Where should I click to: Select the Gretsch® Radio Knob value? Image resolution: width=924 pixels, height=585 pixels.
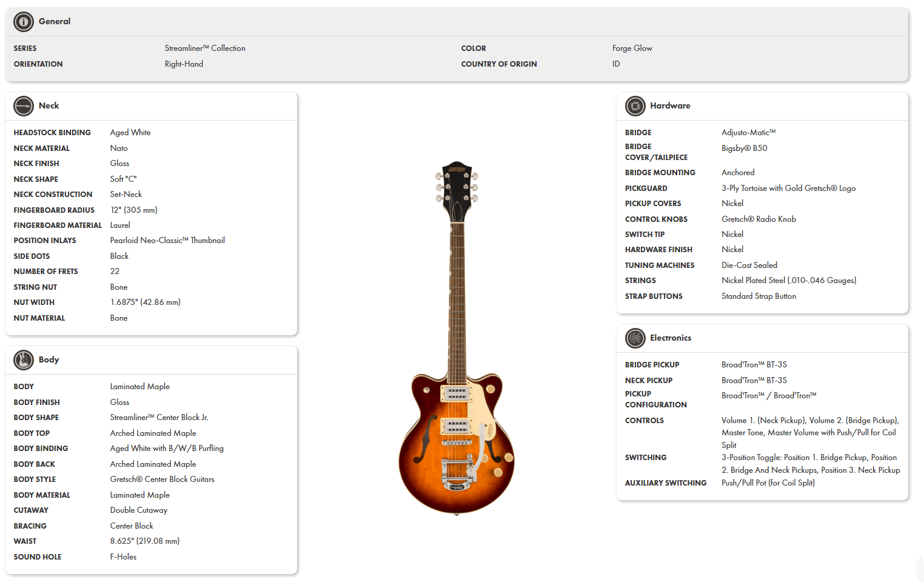[759, 219]
